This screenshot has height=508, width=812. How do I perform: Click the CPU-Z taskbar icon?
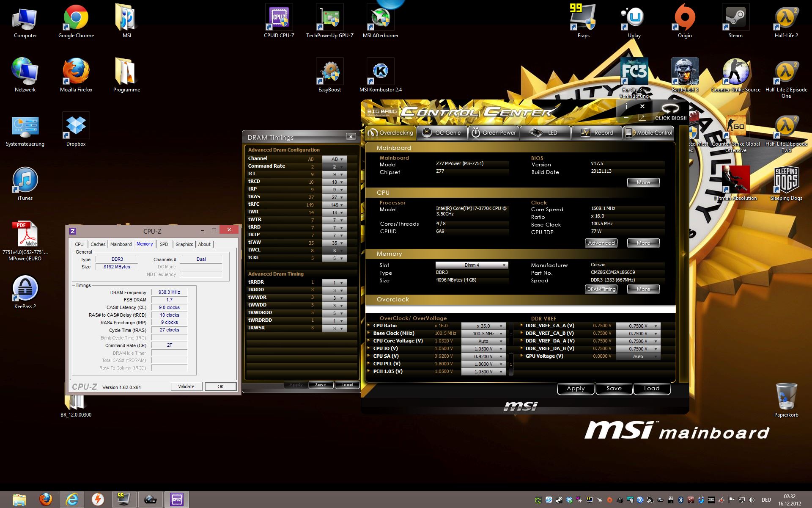(176, 500)
